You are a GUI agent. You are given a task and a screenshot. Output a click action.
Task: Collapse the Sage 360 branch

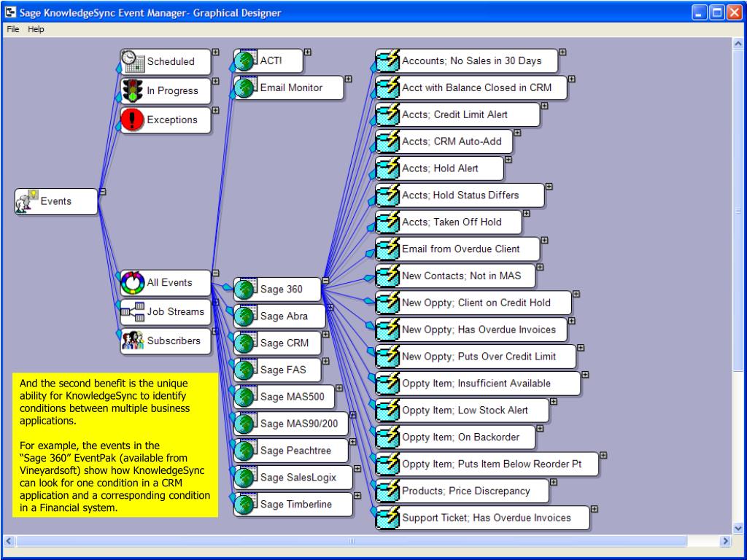click(x=325, y=281)
